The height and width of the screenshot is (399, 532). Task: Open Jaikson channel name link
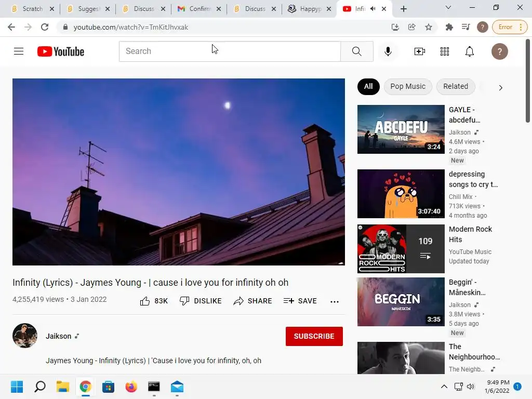(58, 336)
